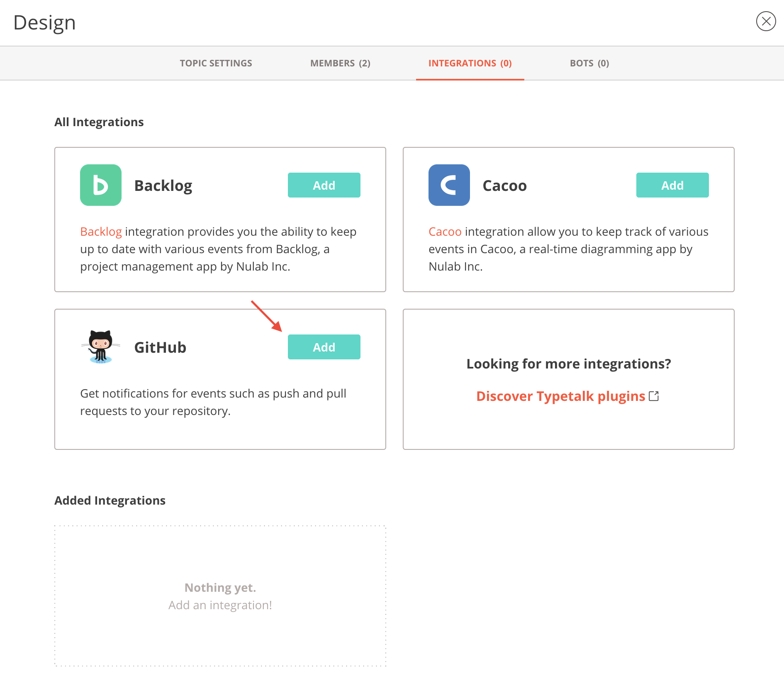Click the Cacoo card title
Screen dimensions: 784x698
tap(504, 185)
